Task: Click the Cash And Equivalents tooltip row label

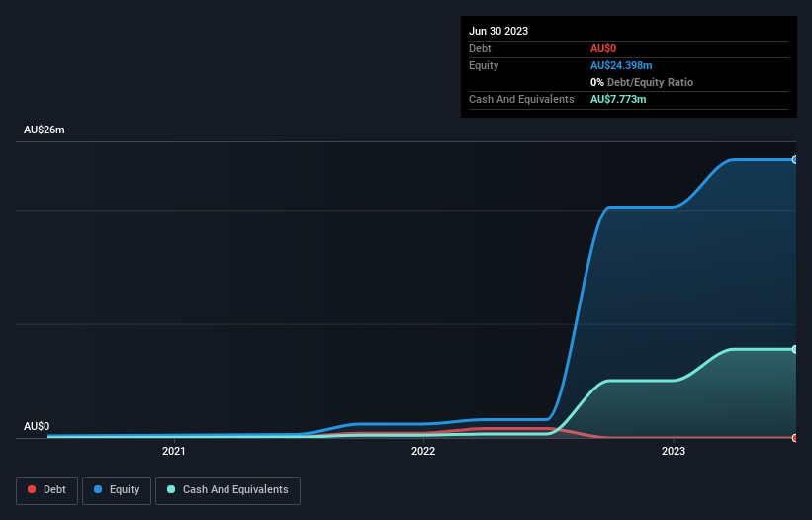Action: pyautogui.click(x=521, y=99)
